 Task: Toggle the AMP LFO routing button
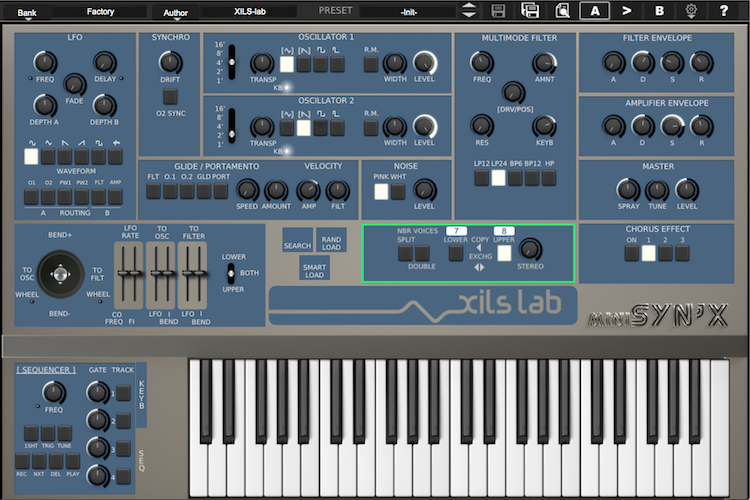click(x=115, y=197)
